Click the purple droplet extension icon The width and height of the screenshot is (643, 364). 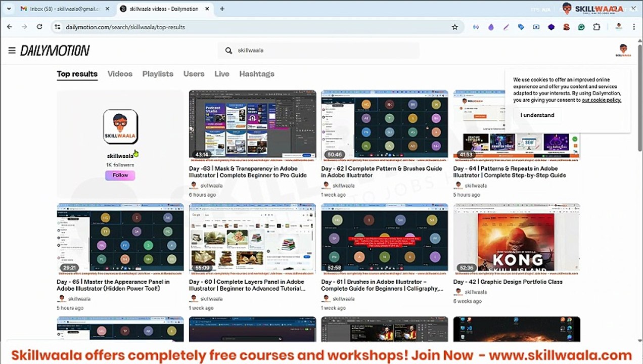pos(491,27)
